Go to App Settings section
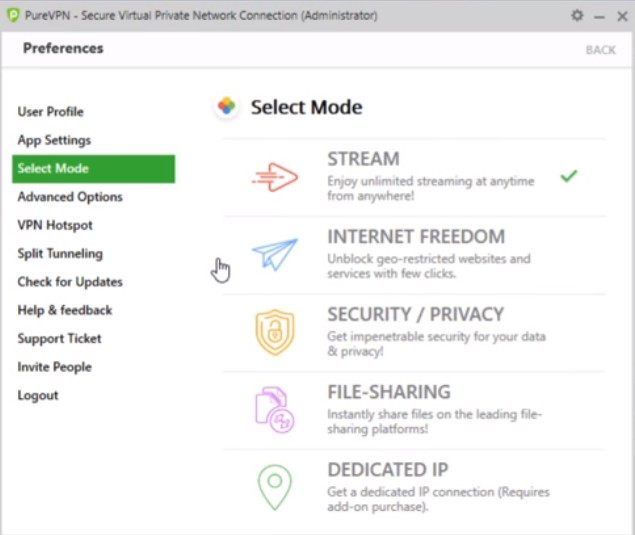The width and height of the screenshot is (635, 535). (54, 140)
